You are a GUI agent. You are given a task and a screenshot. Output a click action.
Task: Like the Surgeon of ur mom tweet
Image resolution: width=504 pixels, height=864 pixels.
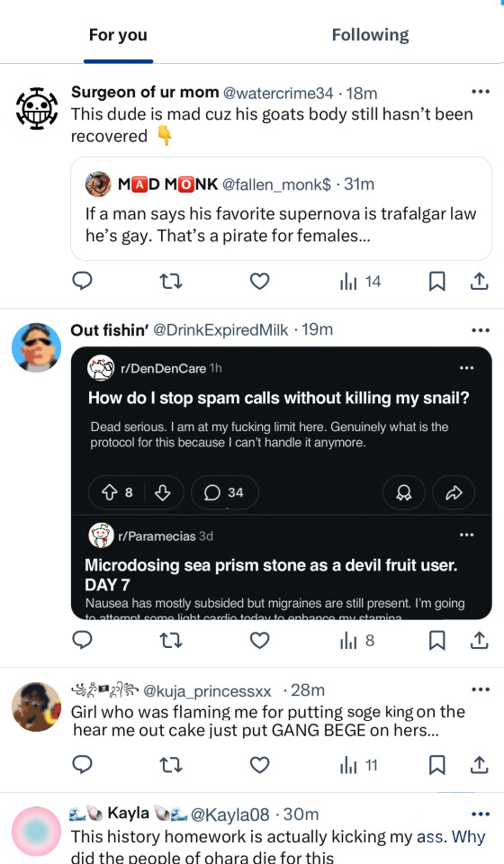tap(259, 282)
